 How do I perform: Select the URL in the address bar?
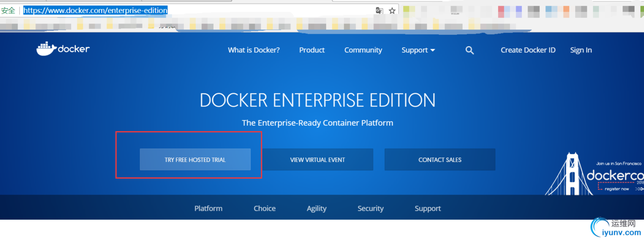click(96, 10)
